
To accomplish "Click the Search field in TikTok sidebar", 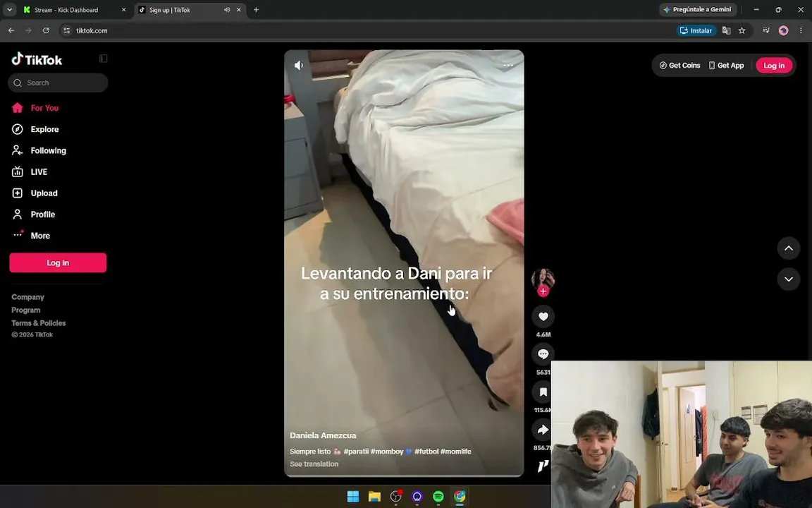I will click(58, 83).
